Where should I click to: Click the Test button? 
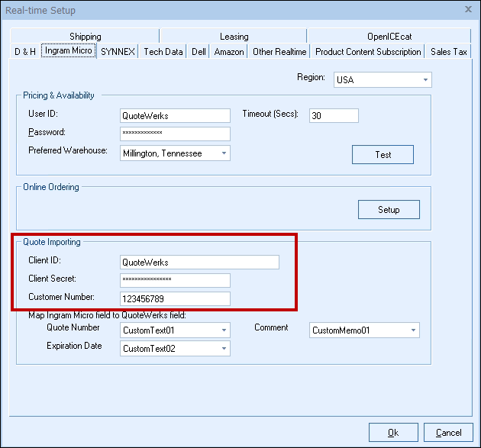tap(383, 154)
